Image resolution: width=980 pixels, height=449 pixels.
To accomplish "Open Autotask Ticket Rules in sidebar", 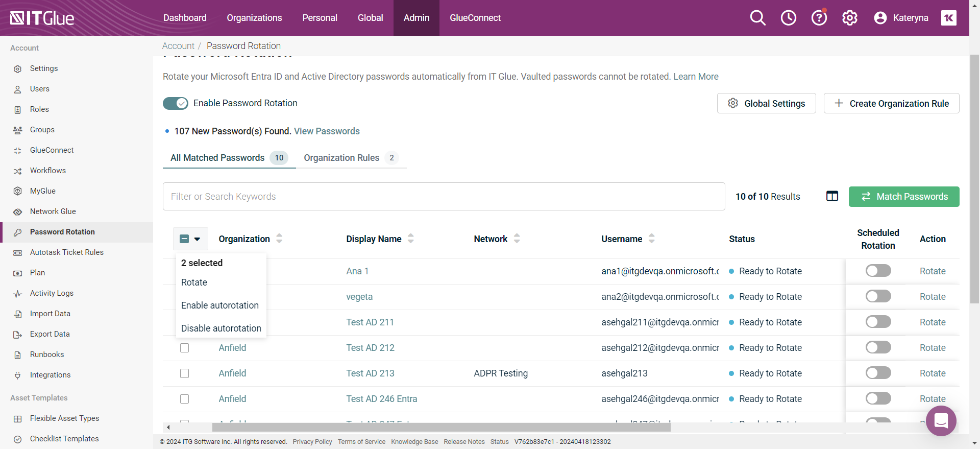I will click(x=66, y=252).
